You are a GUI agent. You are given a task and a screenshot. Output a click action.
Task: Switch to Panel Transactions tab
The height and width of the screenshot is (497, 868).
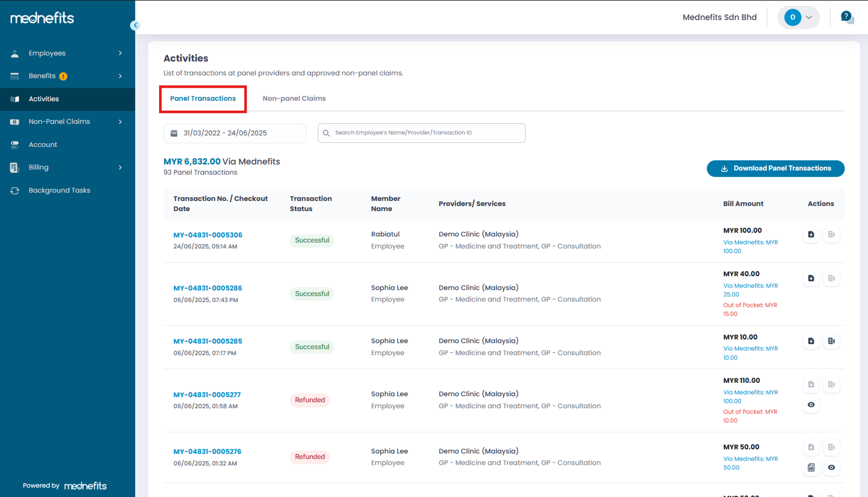click(203, 99)
